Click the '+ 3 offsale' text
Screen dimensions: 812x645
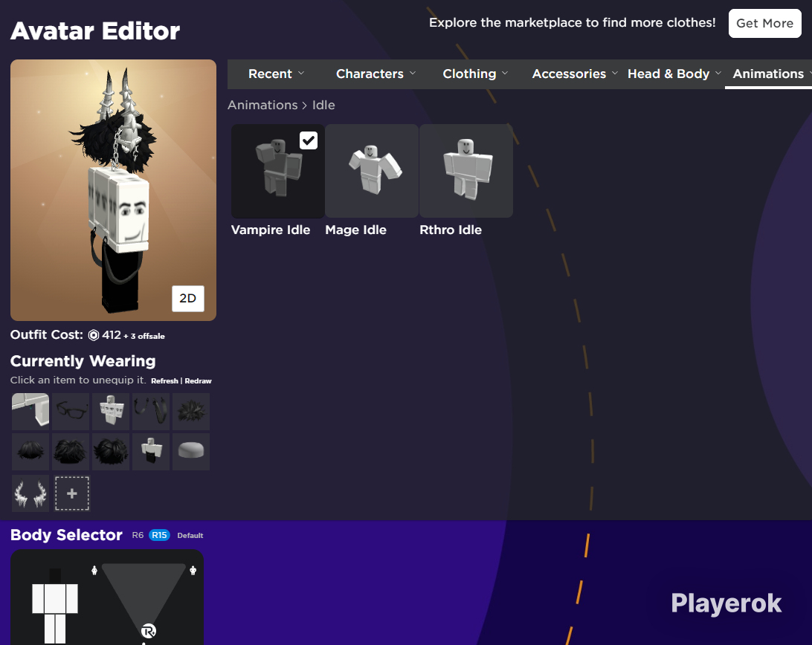144,336
